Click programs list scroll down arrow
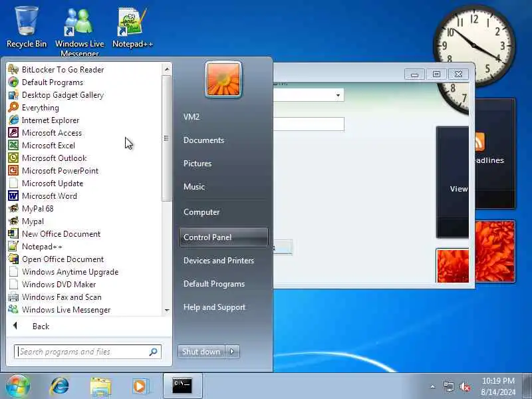 [x=167, y=310]
